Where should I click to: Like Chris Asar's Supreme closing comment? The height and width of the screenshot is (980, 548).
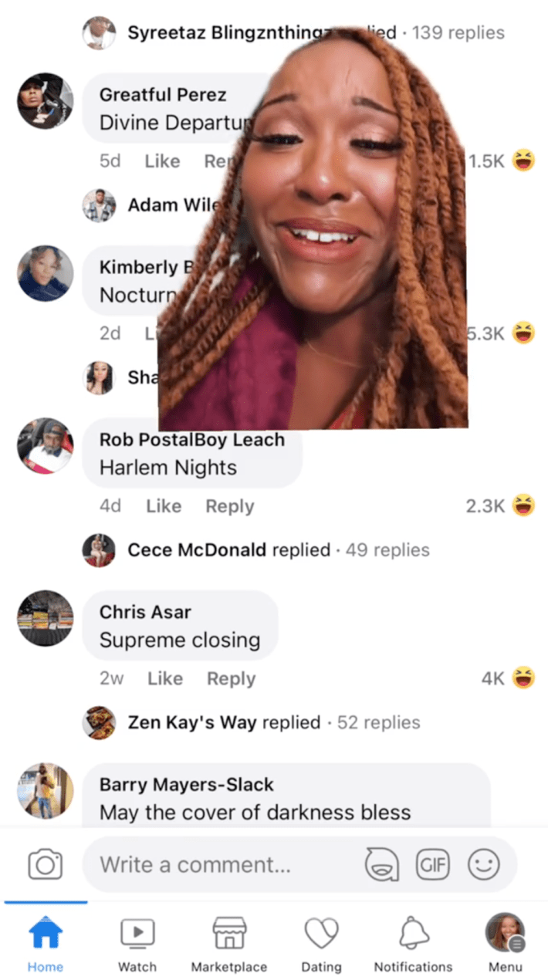[x=164, y=678]
